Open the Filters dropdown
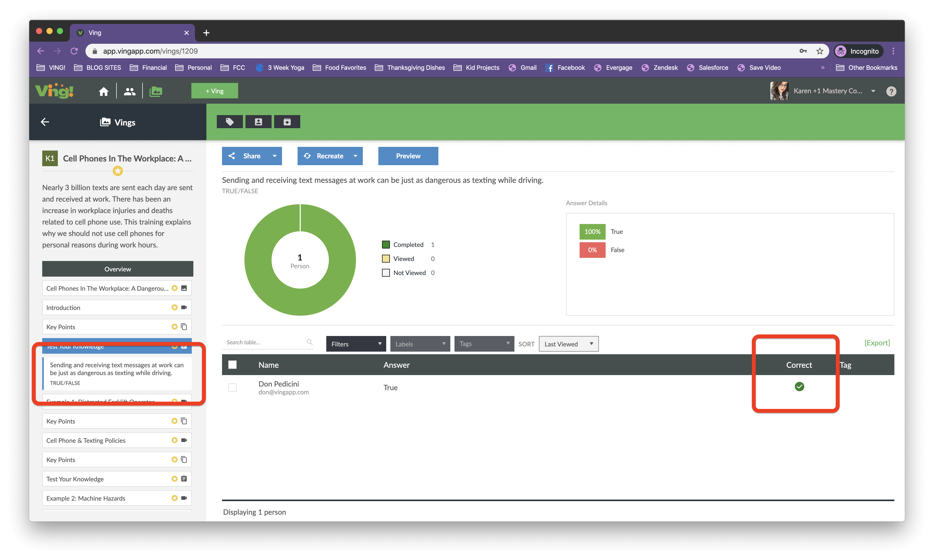The width and height of the screenshot is (934, 560). [x=356, y=344]
